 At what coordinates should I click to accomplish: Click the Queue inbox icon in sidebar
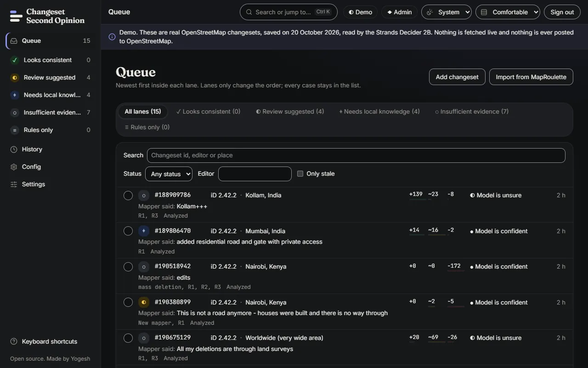pyautogui.click(x=14, y=41)
